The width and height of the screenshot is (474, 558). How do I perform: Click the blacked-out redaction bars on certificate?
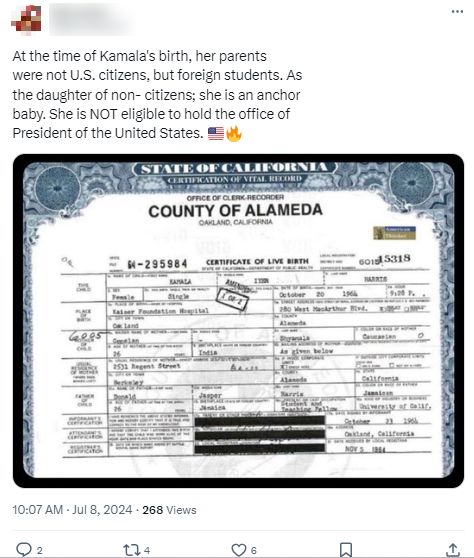[260, 435]
